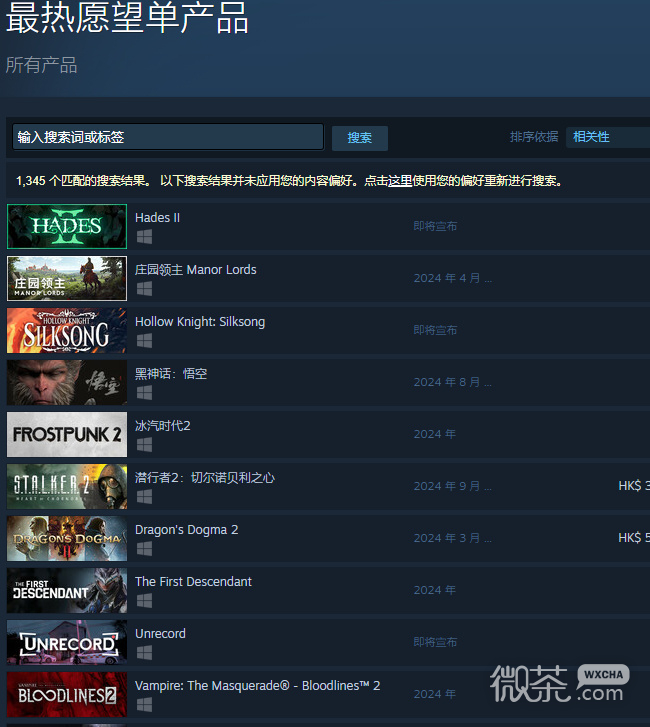Click the 即将宣布 date for Hades II

point(435,226)
